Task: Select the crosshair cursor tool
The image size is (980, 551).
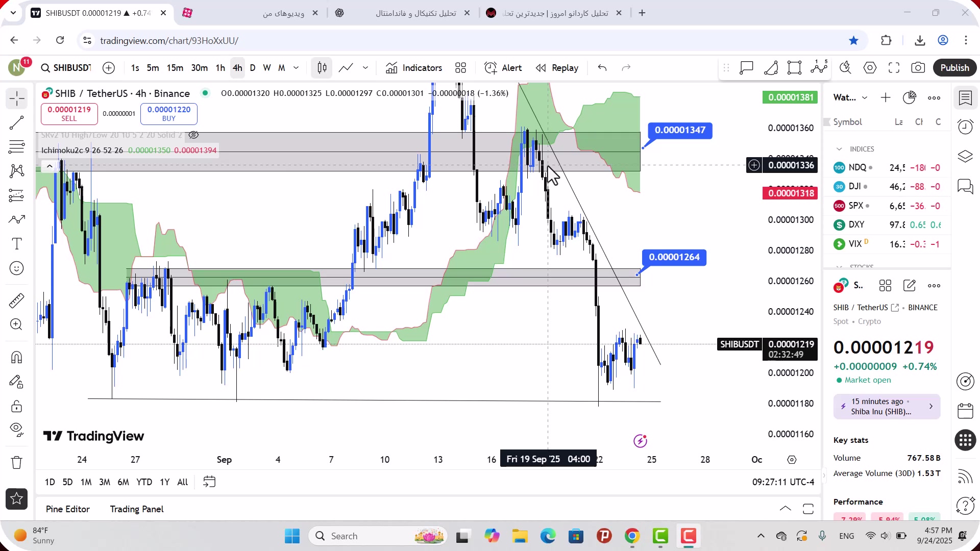Action: (x=17, y=98)
